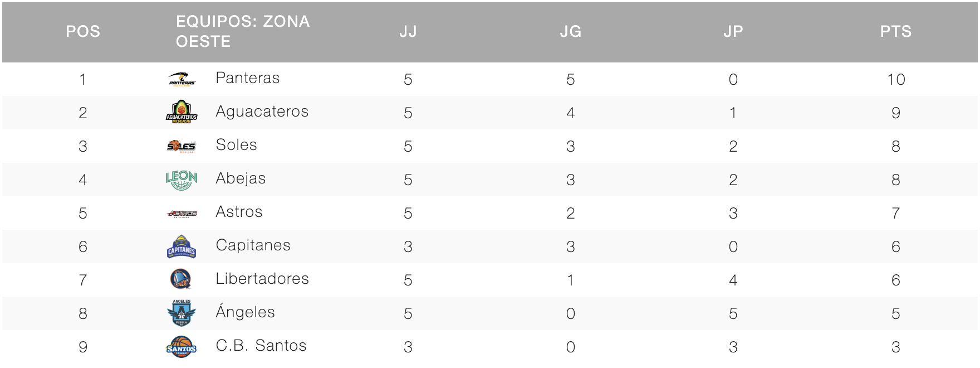The image size is (980, 368).
Task: Click the Panteras team logo
Action: click(182, 79)
